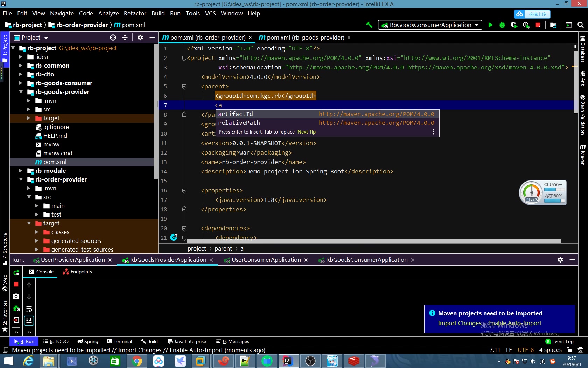The image size is (588, 368).
Task: Open the Navigate menu
Action: point(62,13)
